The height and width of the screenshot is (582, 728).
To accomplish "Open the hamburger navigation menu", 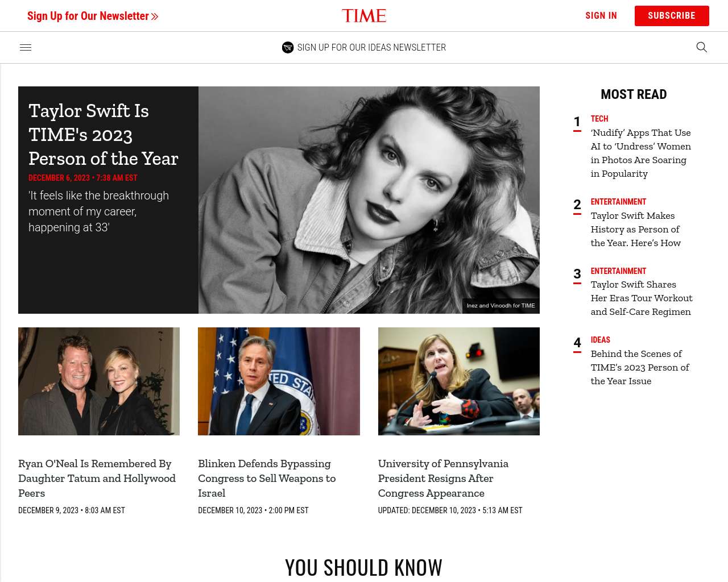I will pos(26,48).
